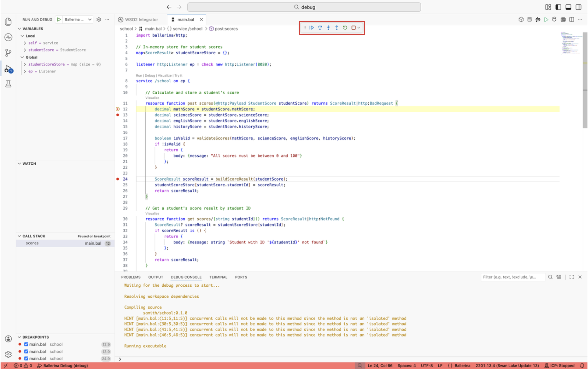Toggle breakpoint checkbox for main.bal 13:9
The width and height of the screenshot is (588, 369).
(x=26, y=351)
